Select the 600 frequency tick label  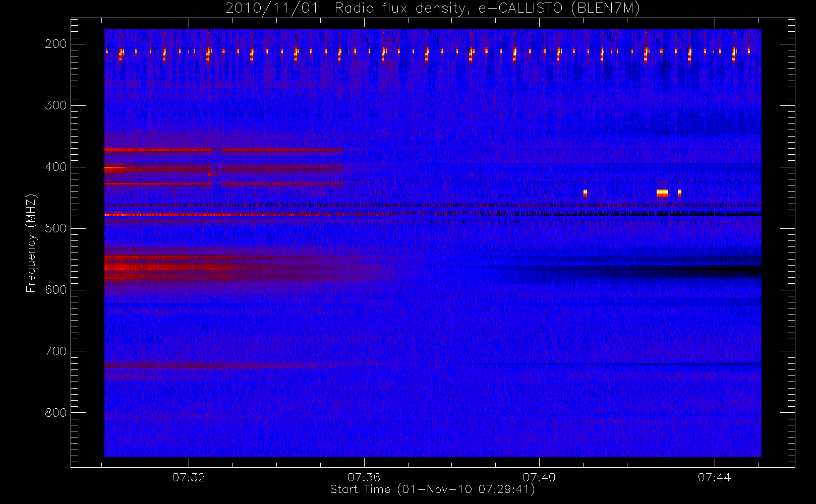point(56,290)
